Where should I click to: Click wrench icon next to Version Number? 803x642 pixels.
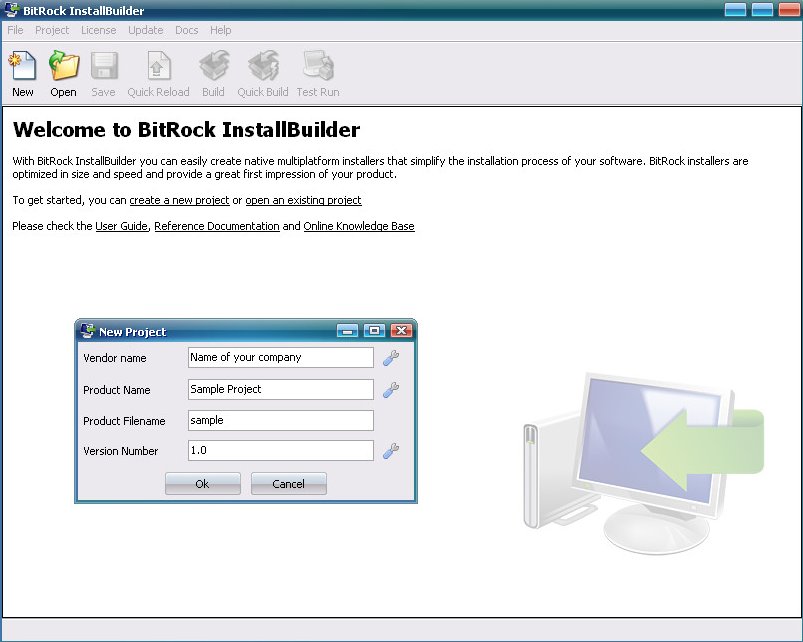[x=391, y=451]
